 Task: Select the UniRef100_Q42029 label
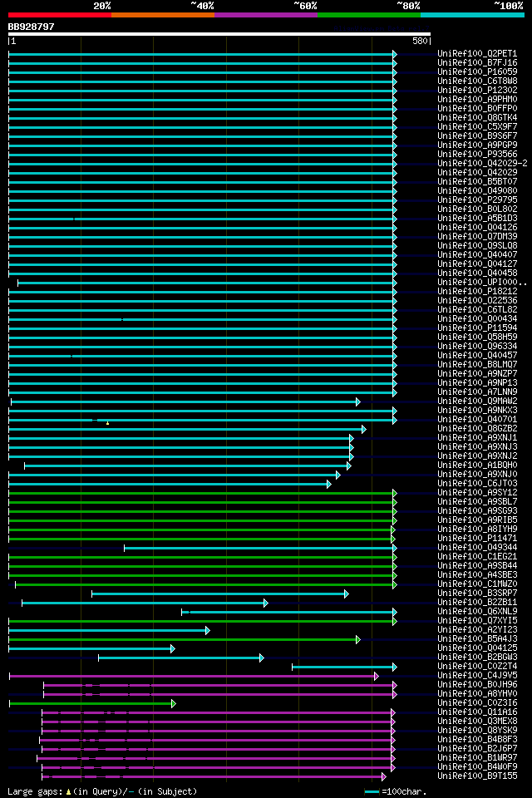tap(477, 173)
